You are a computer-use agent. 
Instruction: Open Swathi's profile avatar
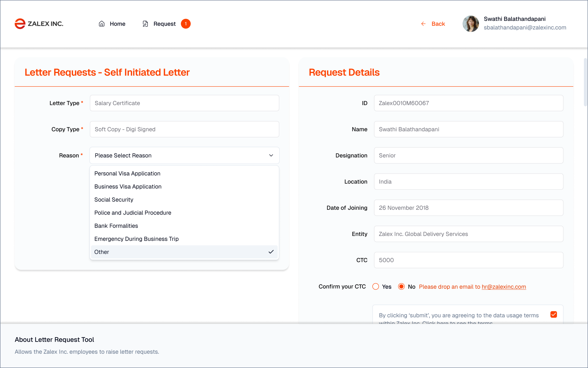pyautogui.click(x=471, y=24)
